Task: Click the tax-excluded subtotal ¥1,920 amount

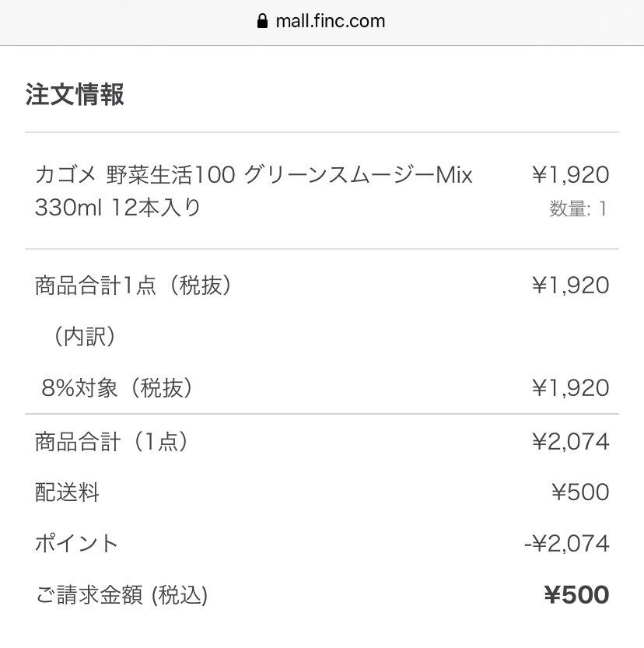Action: [x=571, y=285]
